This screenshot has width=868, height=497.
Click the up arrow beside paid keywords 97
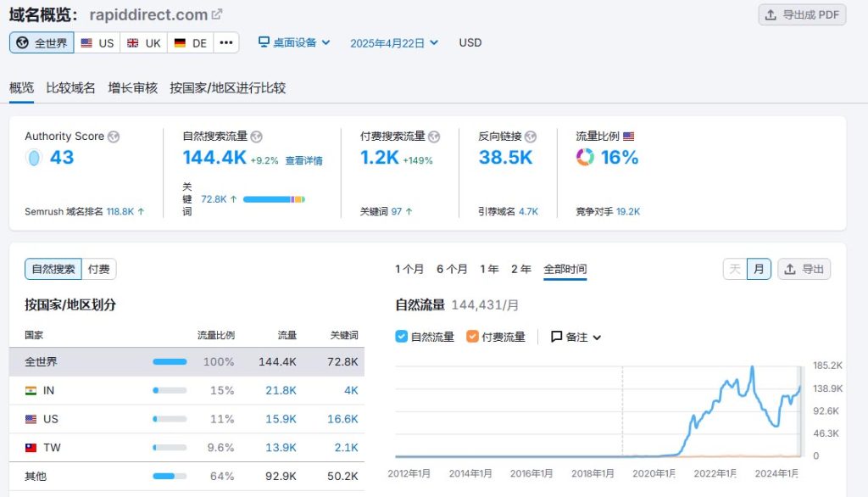409,211
